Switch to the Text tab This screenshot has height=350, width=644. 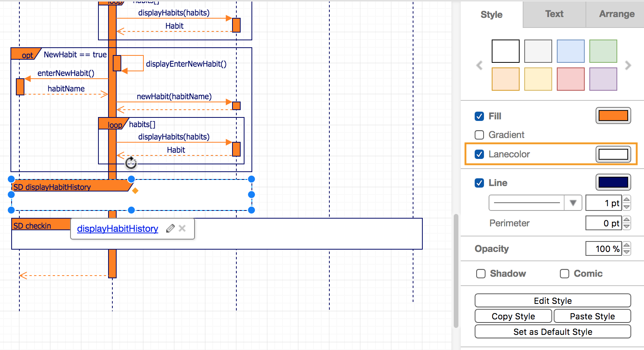(554, 14)
